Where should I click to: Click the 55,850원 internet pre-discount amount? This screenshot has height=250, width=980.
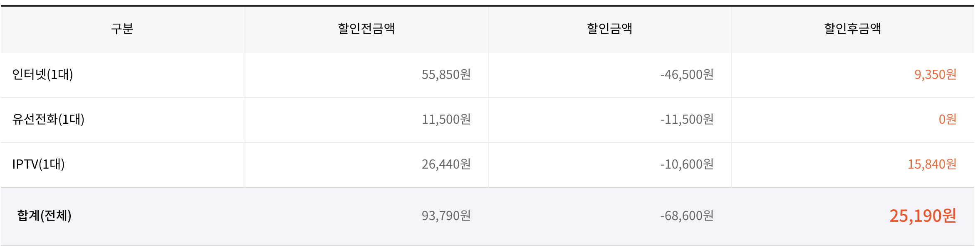point(446,74)
